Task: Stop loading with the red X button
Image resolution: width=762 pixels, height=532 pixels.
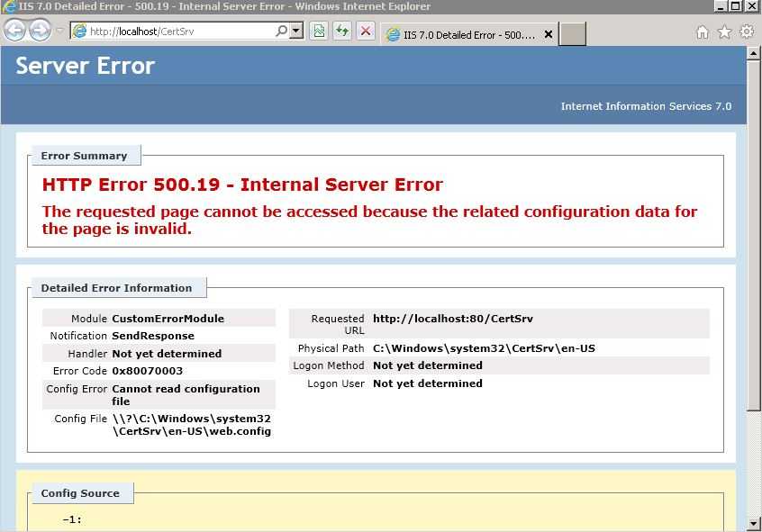Action: [366, 32]
